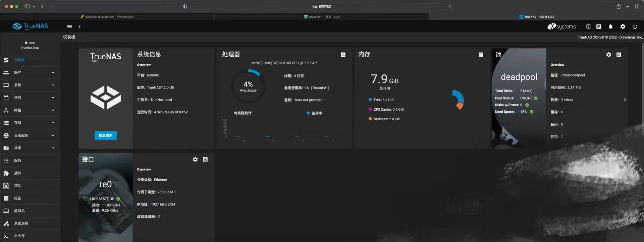Expand the 共享 sharing menu arrow
This screenshot has width=644, height=242.
point(53,148)
